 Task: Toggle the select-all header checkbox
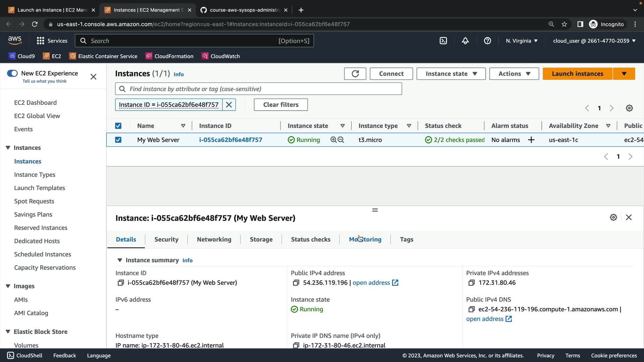coord(118,126)
